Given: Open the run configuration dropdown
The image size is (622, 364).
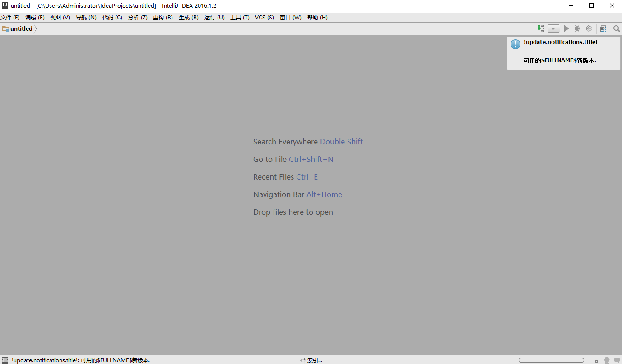Looking at the screenshot, I should pyautogui.click(x=553, y=29).
